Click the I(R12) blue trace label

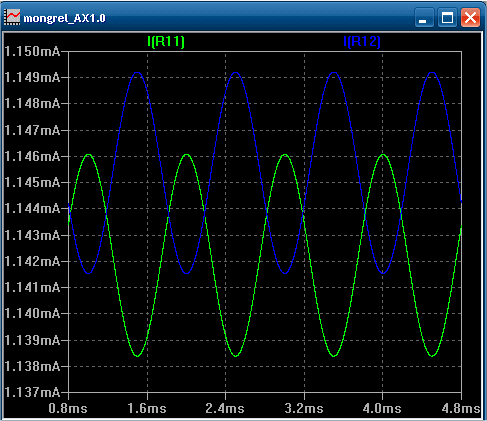coord(362,42)
